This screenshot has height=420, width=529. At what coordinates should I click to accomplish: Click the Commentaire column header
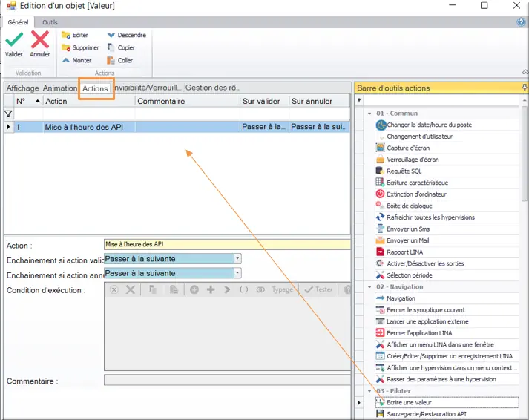(x=187, y=101)
